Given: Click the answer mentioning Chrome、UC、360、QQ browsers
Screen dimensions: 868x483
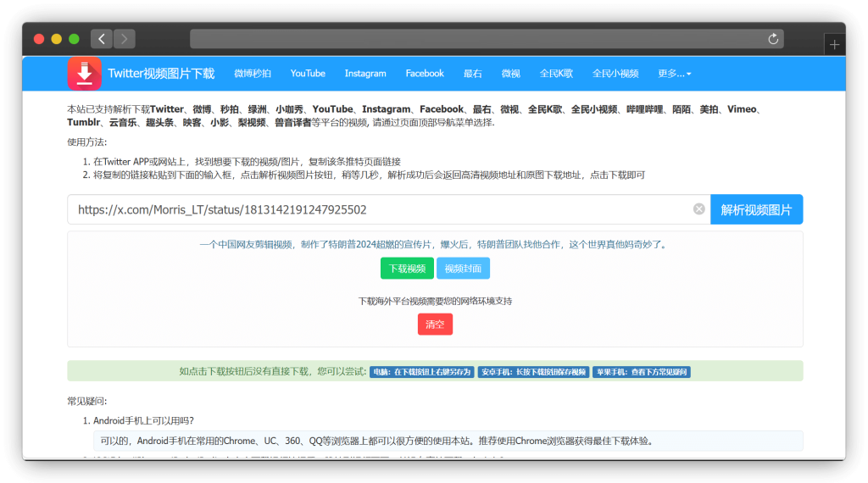Looking at the screenshot, I should (x=448, y=441).
